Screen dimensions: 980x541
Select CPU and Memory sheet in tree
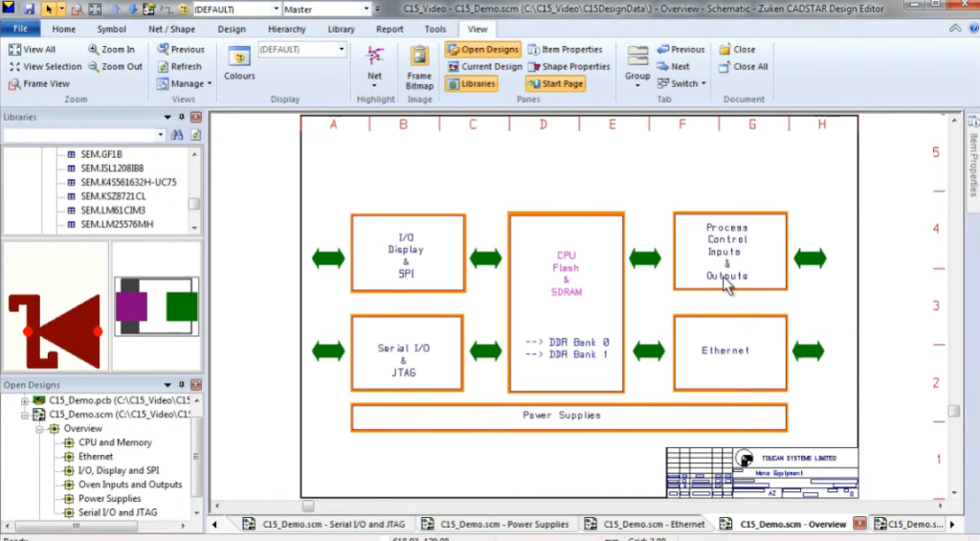115,442
